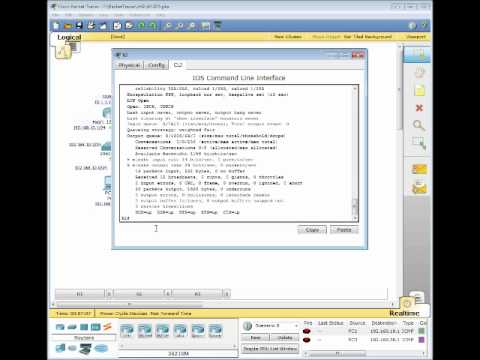Switch to the Realtime mode tab
This screenshot has width=480, height=360.
click(x=404, y=313)
